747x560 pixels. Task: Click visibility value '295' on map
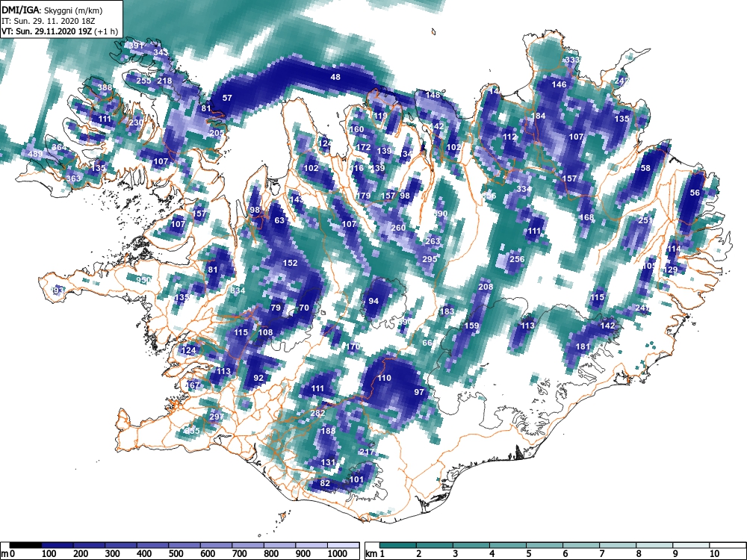click(x=430, y=259)
